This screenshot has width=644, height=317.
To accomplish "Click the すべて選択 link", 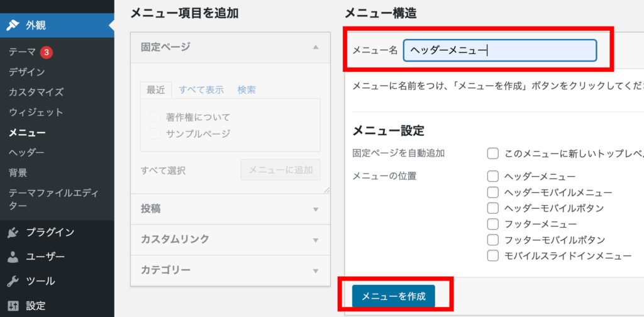I will point(163,170).
